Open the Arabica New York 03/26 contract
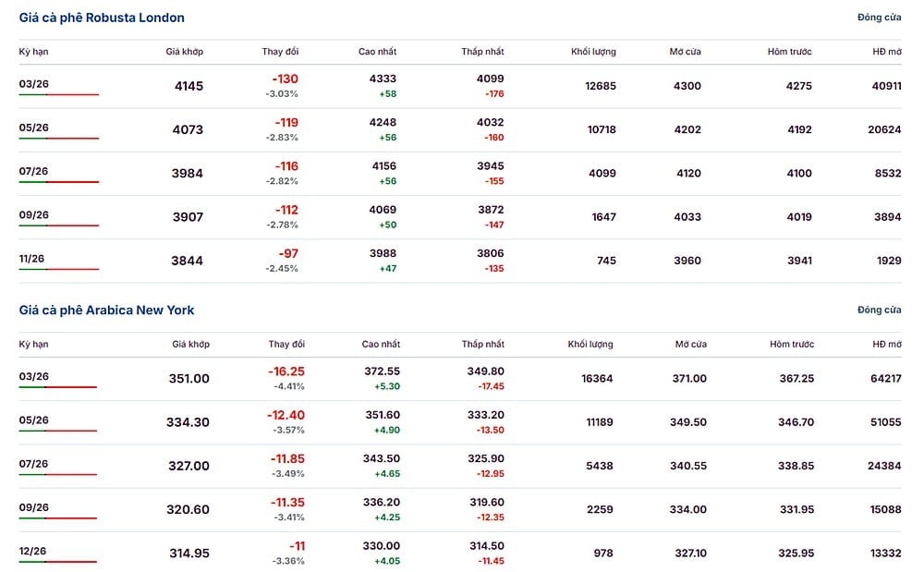924x572 pixels. click(x=33, y=376)
